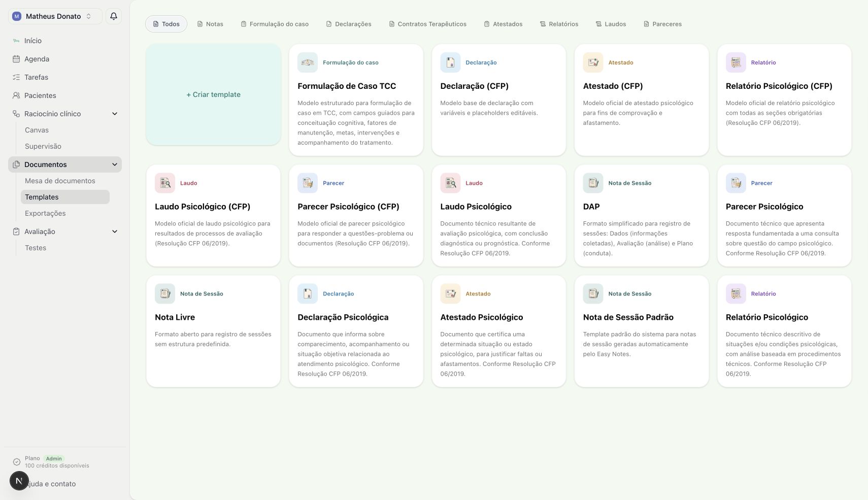Click the Declaração Psicológica title
The image size is (868, 500).
click(x=343, y=317)
